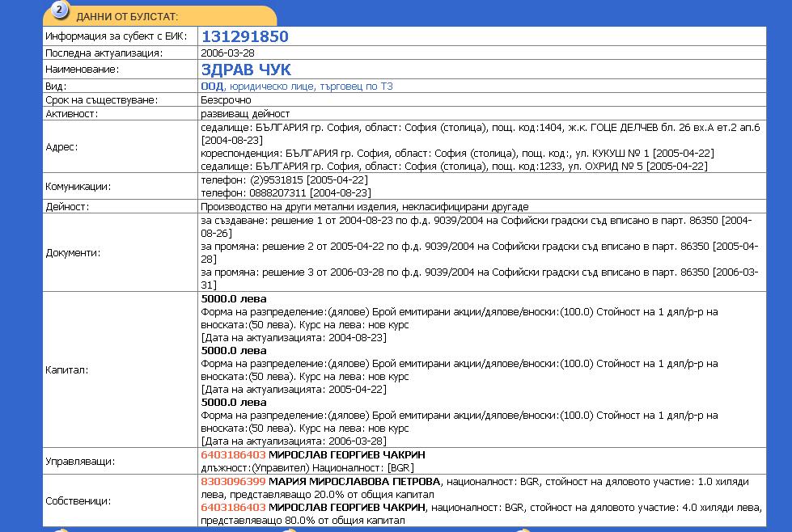Click the correspondence address 'ул. КУКУШ № 1' line
The image size is (792, 532).
click(x=458, y=153)
